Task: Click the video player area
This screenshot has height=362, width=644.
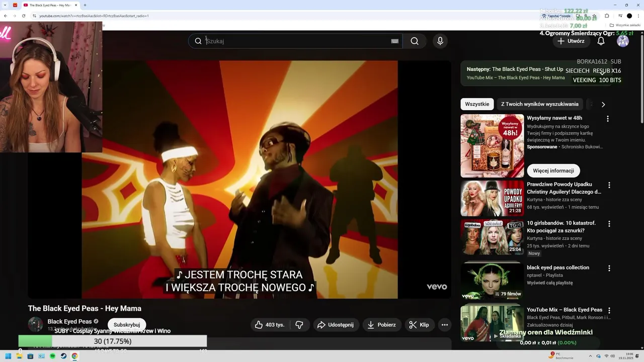Action: point(239,179)
